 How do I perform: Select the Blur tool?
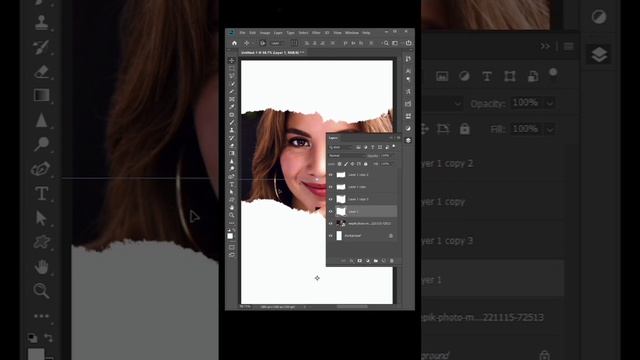pos(231,162)
